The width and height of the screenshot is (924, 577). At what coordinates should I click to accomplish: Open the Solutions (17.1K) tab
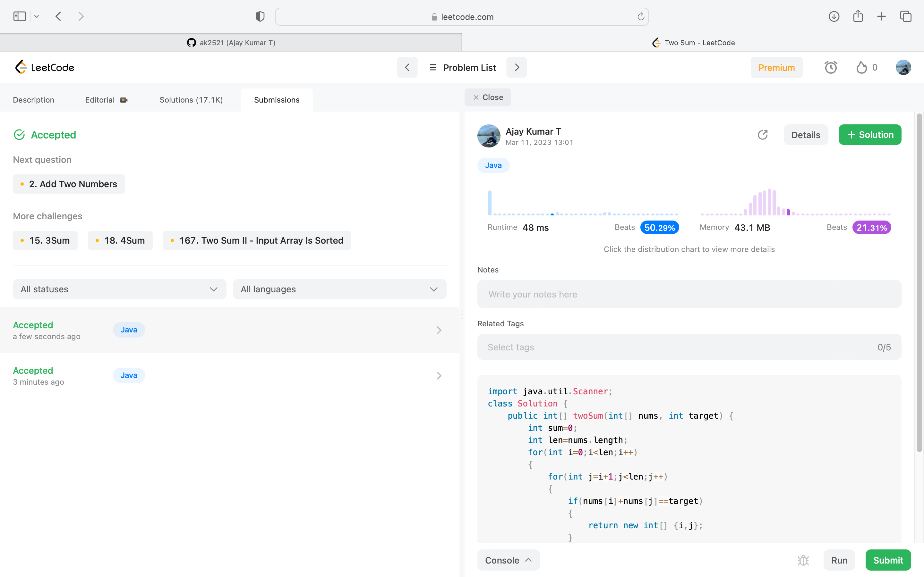pyautogui.click(x=191, y=100)
